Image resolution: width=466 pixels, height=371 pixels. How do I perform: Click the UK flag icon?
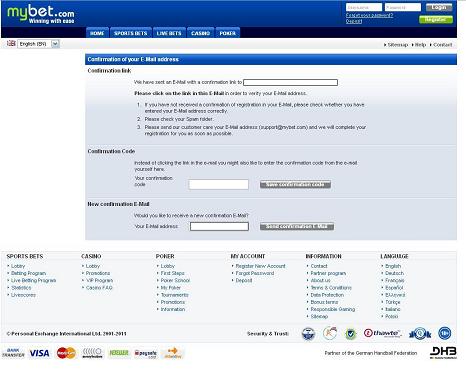11,43
